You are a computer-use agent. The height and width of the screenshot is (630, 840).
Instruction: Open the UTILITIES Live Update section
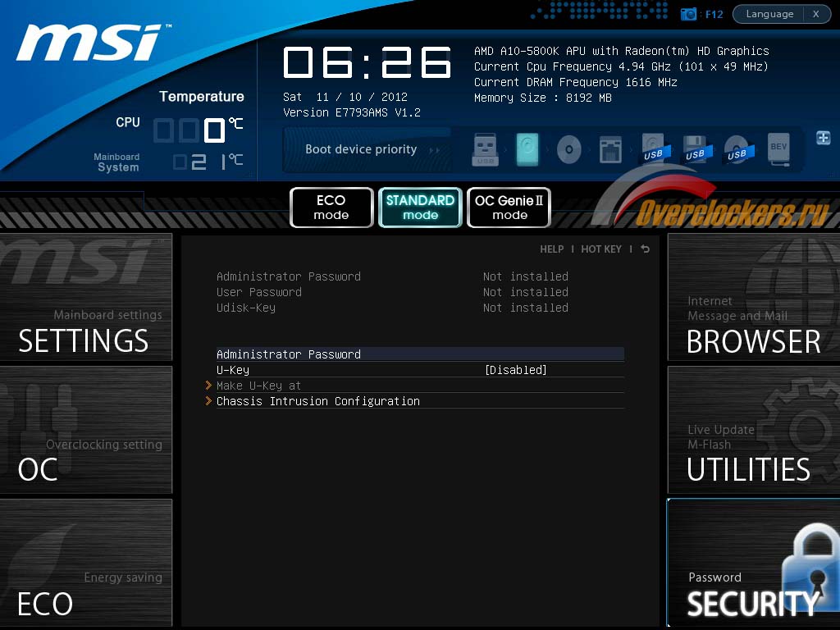pyautogui.click(x=754, y=430)
